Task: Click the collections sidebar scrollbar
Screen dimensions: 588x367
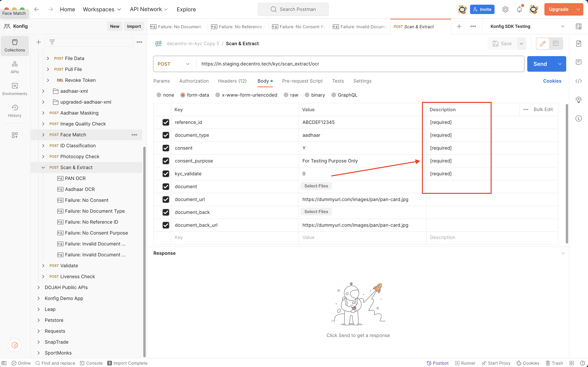Action: [x=144, y=252]
